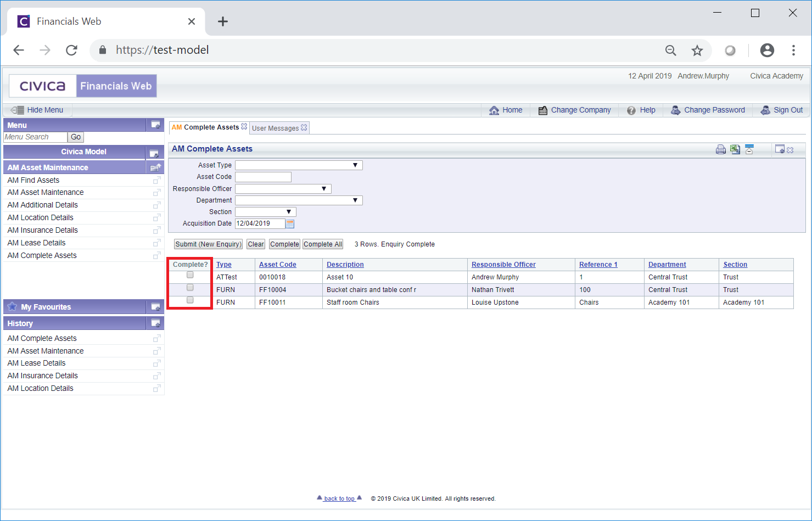Click the browser zoom magnifier icon
Viewport: 812px width, 521px height.
click(x=671, y=51)
